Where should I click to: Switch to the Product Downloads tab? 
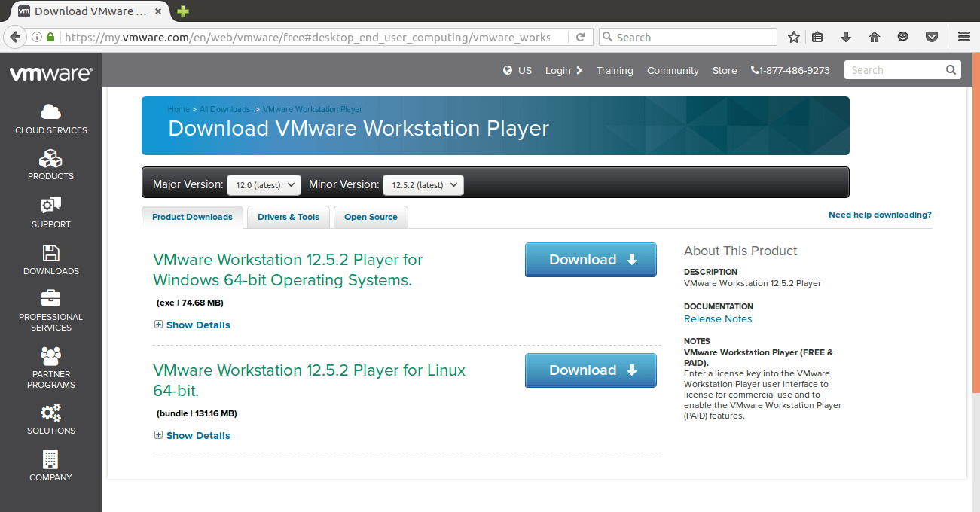[192, 217]
